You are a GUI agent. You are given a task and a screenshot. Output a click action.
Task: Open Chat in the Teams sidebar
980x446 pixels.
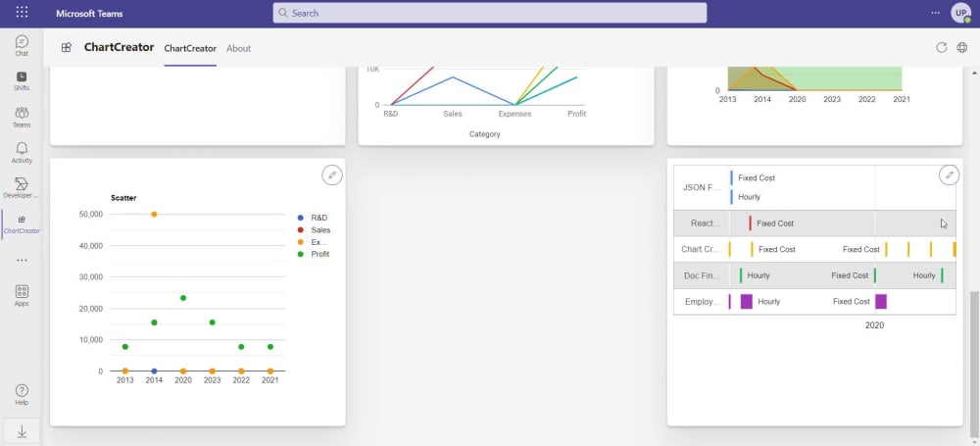pos(22,46)
